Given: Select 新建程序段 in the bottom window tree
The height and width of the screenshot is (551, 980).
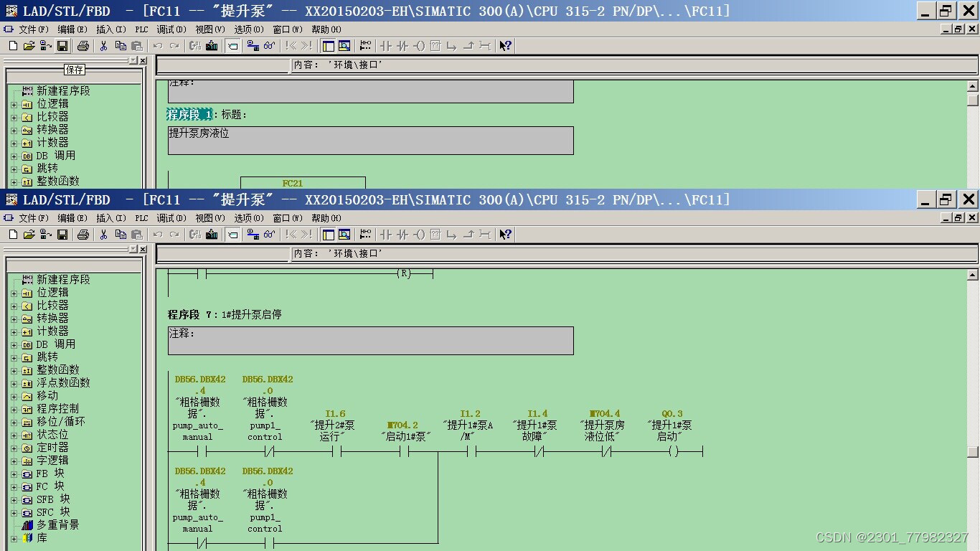Looking at the screenshot, I should click(x=63, y=280).
